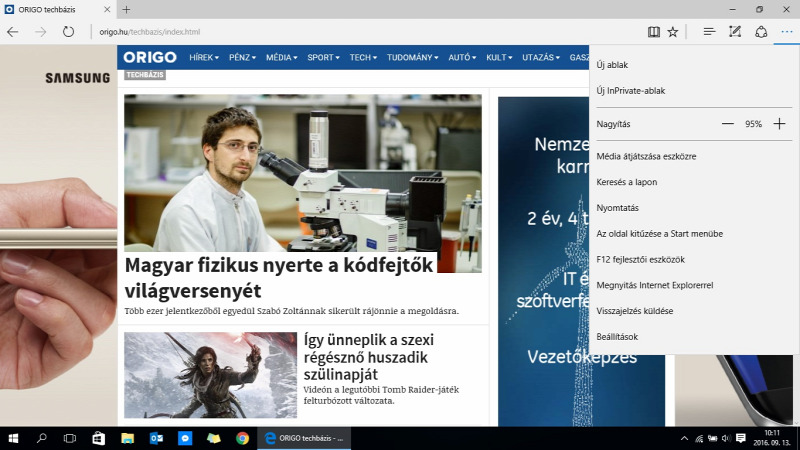The width and height of the screenshot is (800, 450).
Task: Open Task View on the taskbar
Action: [70, 438]
